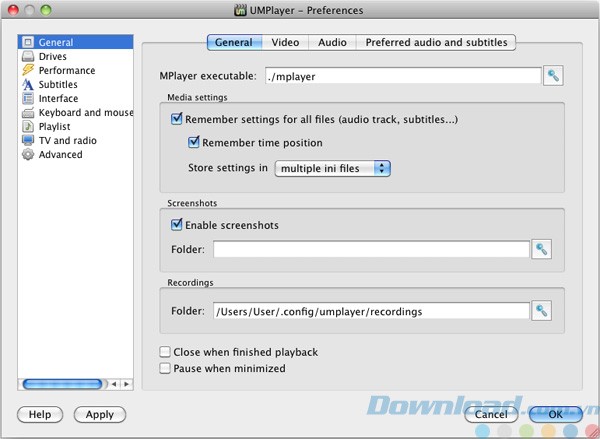Viewport: 600px width, 439px height.
Task: Open the Advanced gear icon
Action: (28, 155)
